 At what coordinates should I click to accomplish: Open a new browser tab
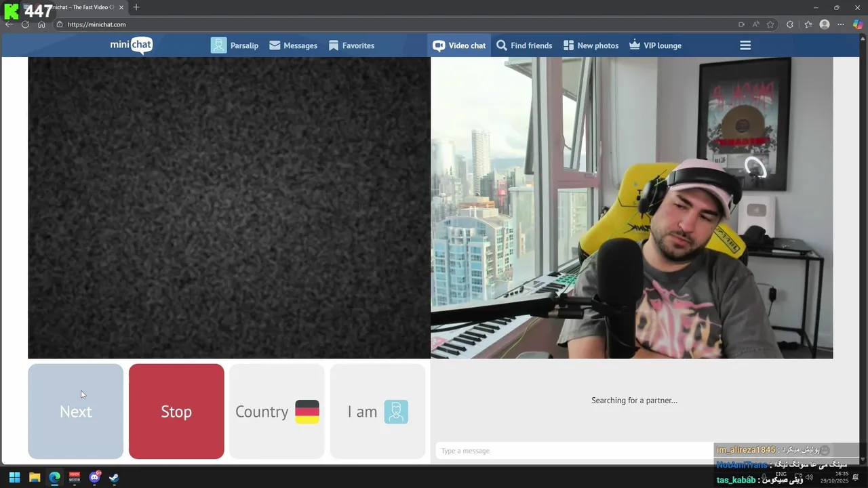point(136,7)
